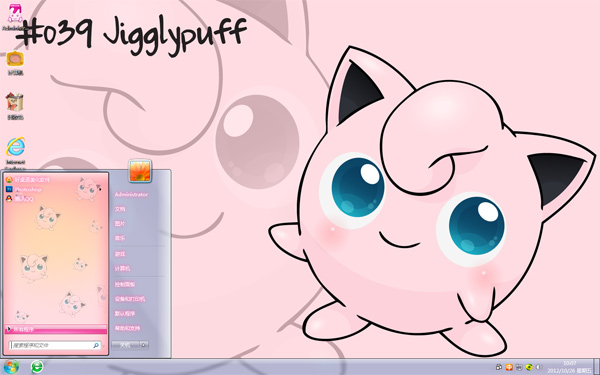
Task: Click the user account flower picture
Action: point(140,171)
